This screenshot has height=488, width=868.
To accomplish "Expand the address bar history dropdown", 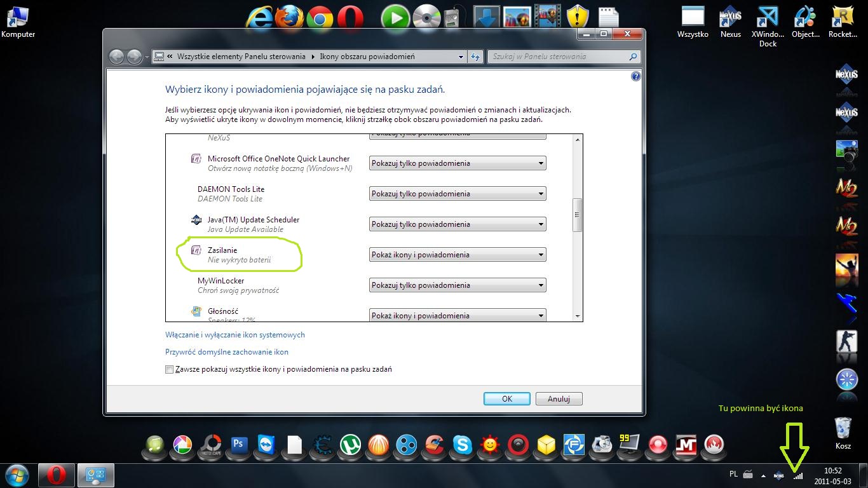I will [x=461, y=57].
